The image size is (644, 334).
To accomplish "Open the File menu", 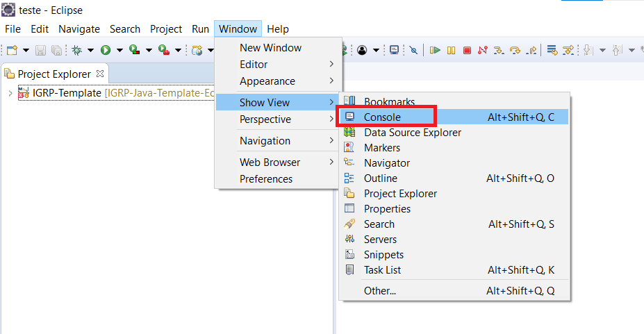I will point(13,29).
